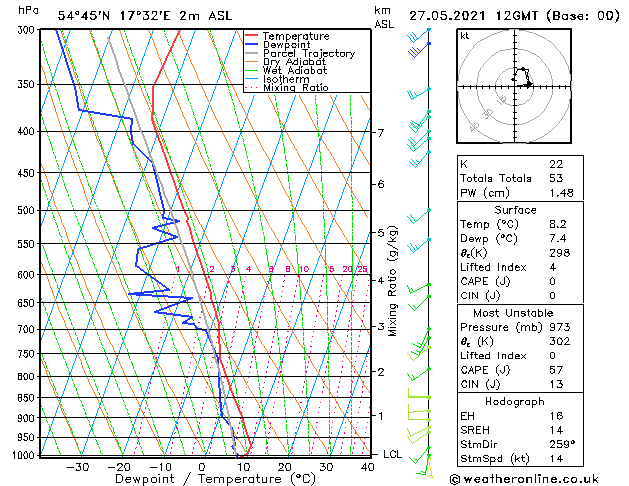The width and height of the screenshot is (629, 486).
Task: Click the 'SREH' row label
Action: point(475,430)
